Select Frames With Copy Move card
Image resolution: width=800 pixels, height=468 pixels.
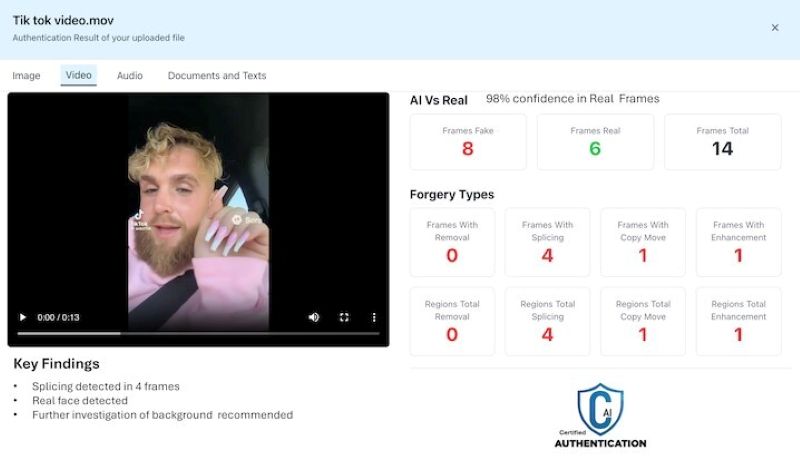click(643, 242)
